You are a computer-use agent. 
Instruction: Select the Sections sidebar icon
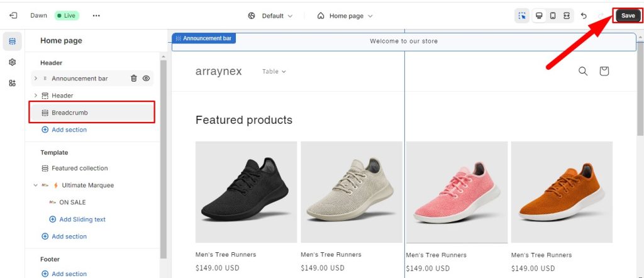tap(12, 42)
